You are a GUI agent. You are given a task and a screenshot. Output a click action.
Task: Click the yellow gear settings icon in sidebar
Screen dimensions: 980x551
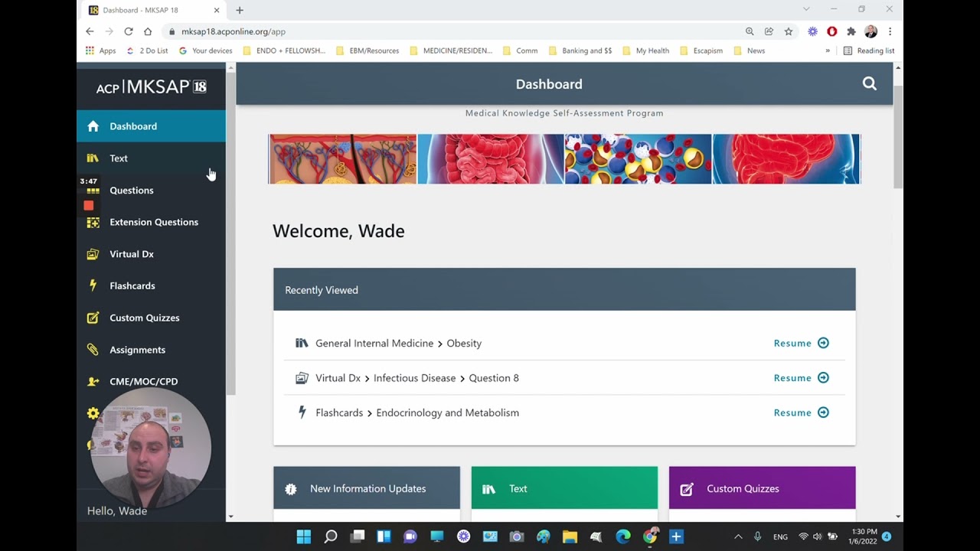pos(93,413)
